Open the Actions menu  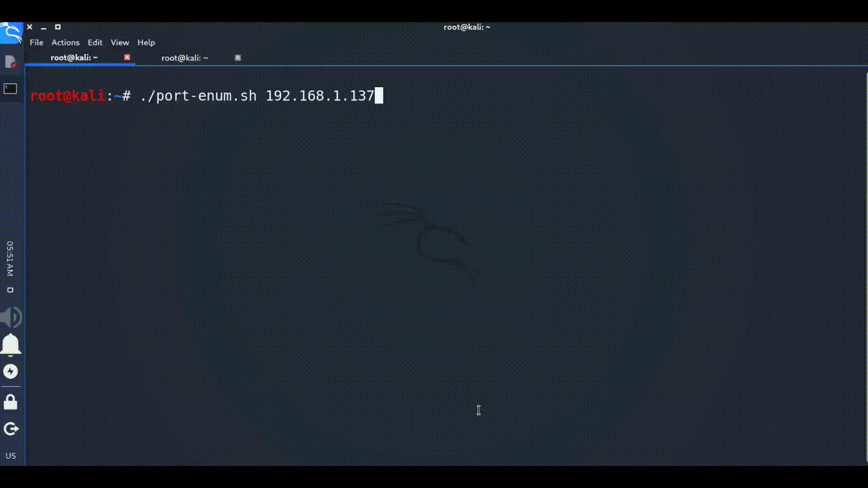[66, 42]
